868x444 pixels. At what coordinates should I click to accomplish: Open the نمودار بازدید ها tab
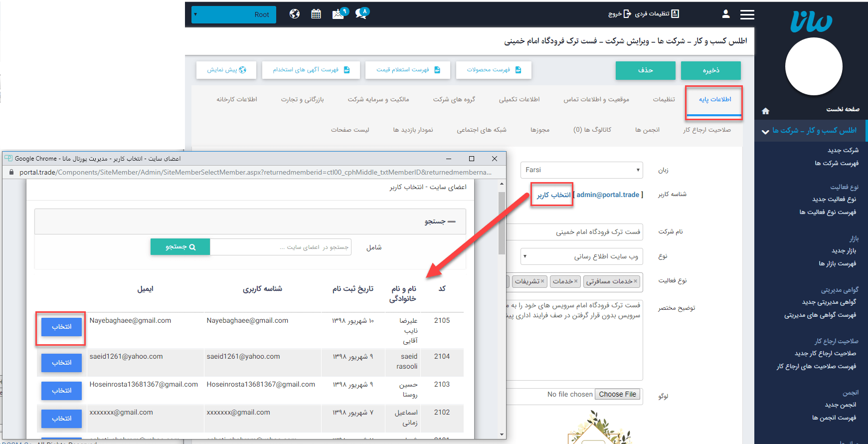[413, 130]
